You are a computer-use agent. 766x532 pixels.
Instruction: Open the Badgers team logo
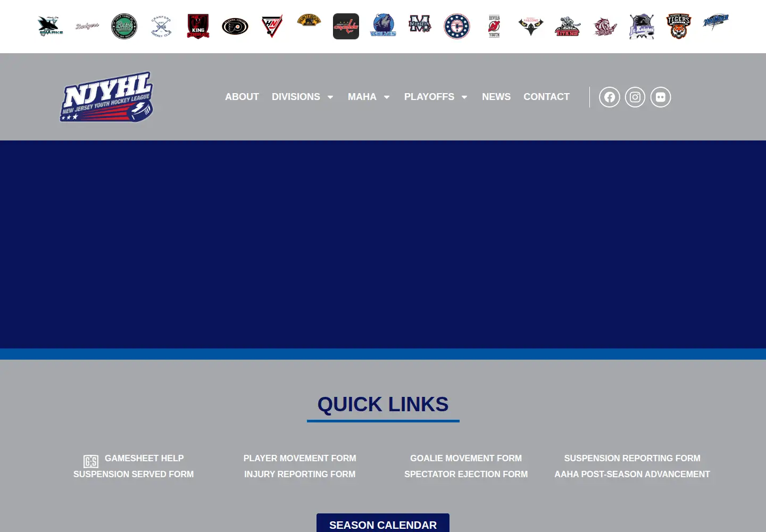point(87,26)
